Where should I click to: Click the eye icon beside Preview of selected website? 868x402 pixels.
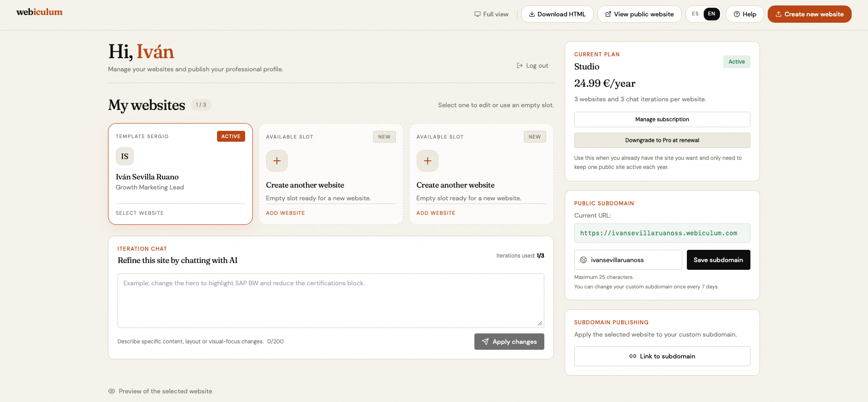112,391
